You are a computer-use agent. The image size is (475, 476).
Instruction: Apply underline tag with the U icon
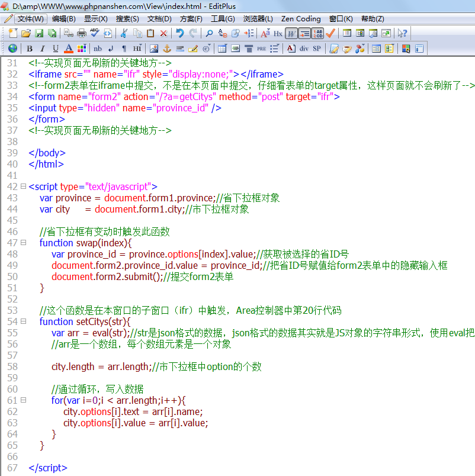[x=56, y=49]
